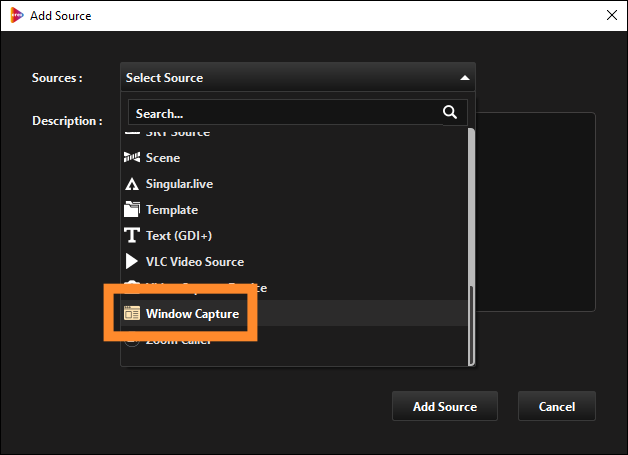Click the Cancel button
The width and height of the screenshot is (628, 455).
pyautogui.click(x=557, y=406)
